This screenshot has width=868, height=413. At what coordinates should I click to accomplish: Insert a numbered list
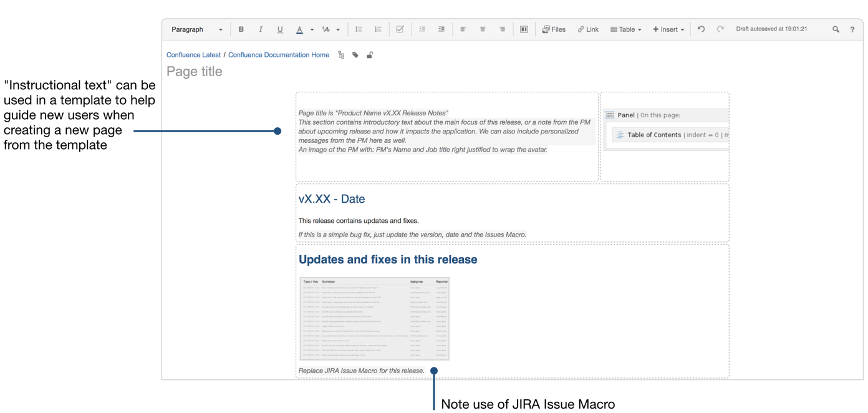coord(378,29)
